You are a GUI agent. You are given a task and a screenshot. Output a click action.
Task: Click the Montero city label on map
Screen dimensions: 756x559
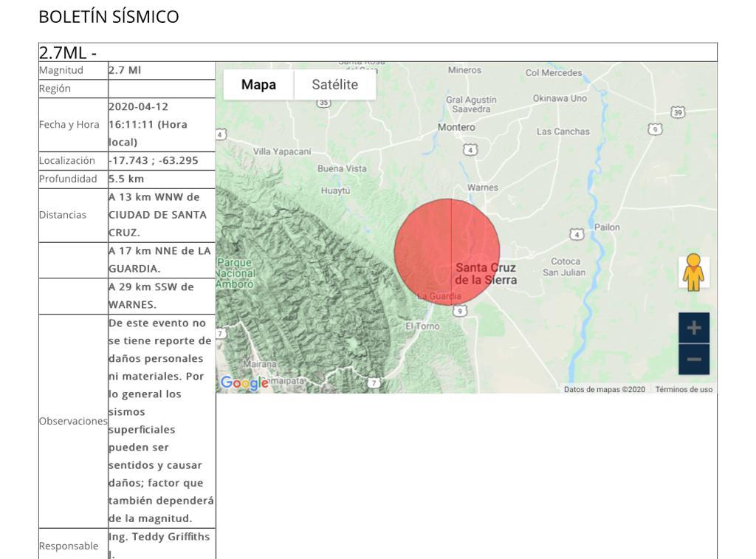(x=456, y=127)
